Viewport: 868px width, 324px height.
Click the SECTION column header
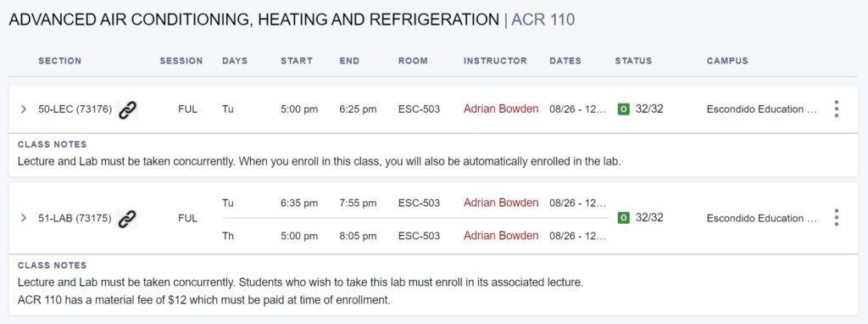pyautogui.click(x=60, y=61)
